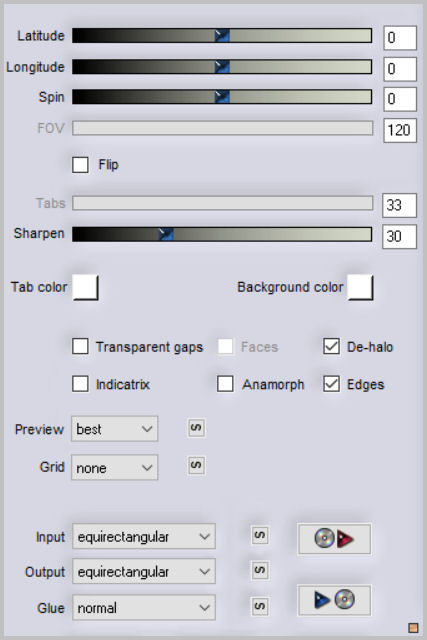Uncheck the De-halo option
The image size is (427, 640).
tap(331, 347)
